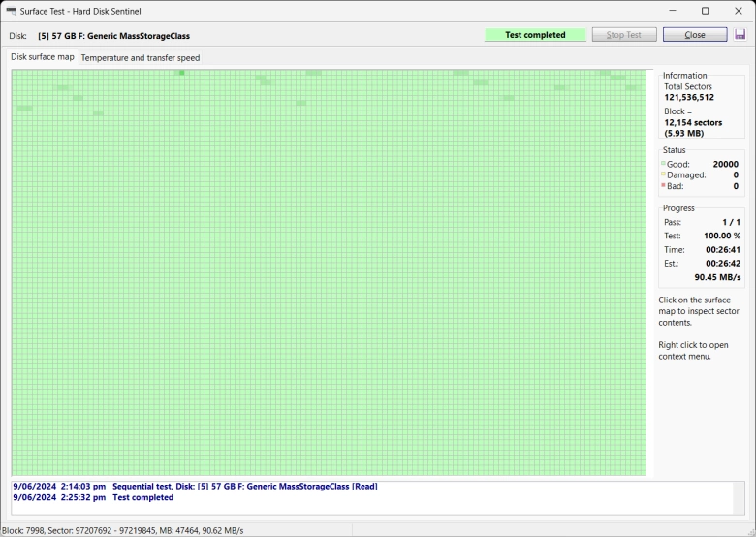Screen dimensions: 756x537
Task: Click the top-left block of the surface map
Action: point(15,72)
